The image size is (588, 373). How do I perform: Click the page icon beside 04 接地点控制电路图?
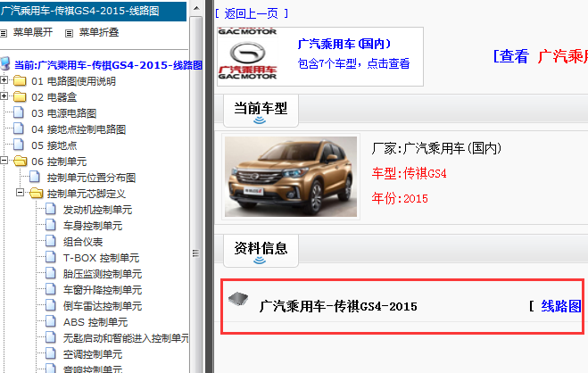point(19,129)
